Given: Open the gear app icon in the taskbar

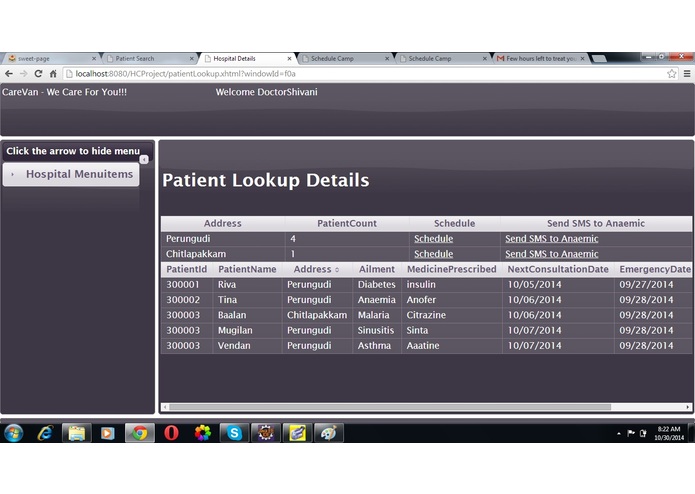Looking at the screenshot, I should [266, 433].
